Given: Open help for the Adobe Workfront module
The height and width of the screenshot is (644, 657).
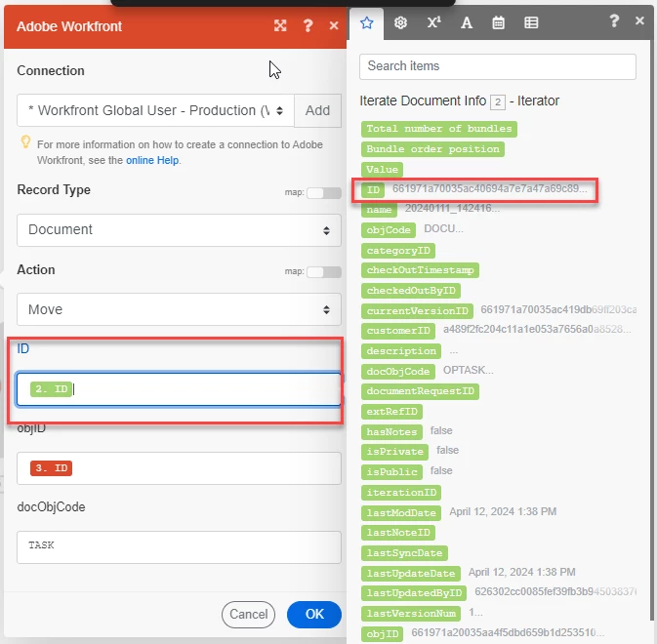Looking at the screenshot, I should pyautogui.click(x=308, y=26).
